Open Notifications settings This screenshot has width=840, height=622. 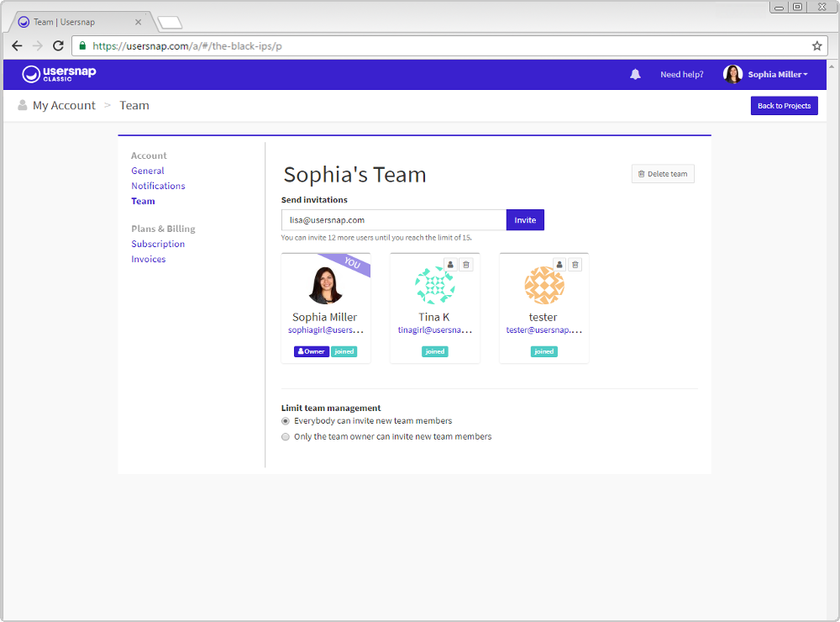coord(158,186)
